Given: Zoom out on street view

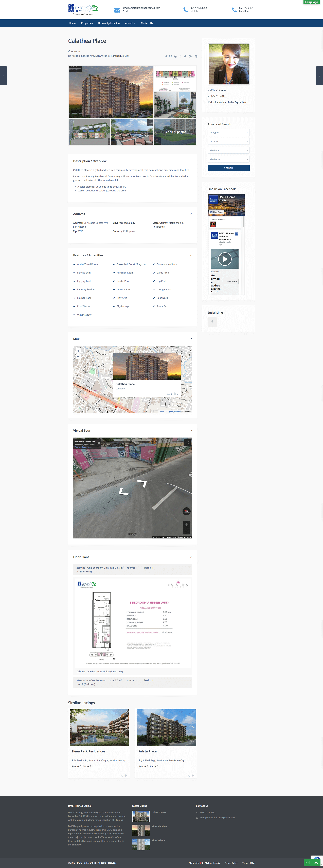Looking at the screenshot, I should tap(187, 531).
